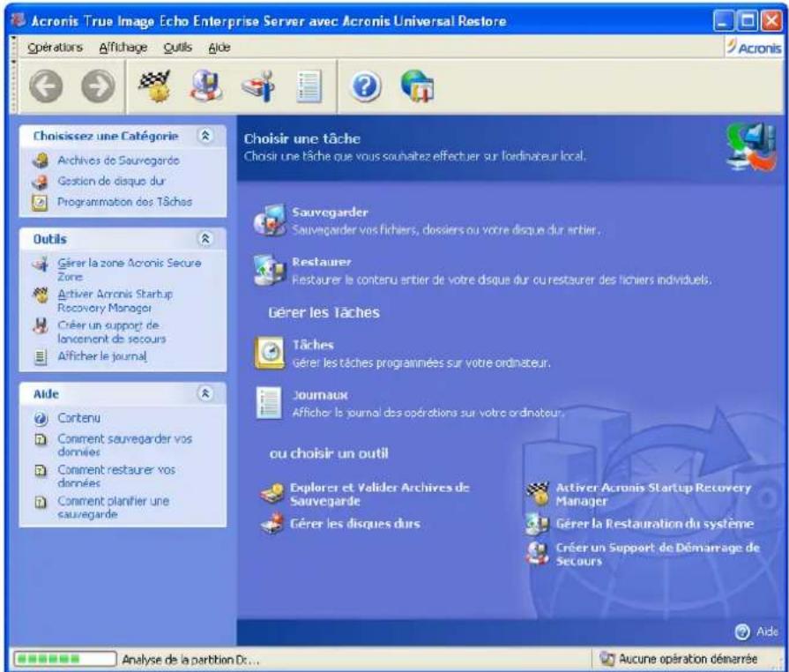
Task: Open the Tâches management link
Action: point(313,345)
